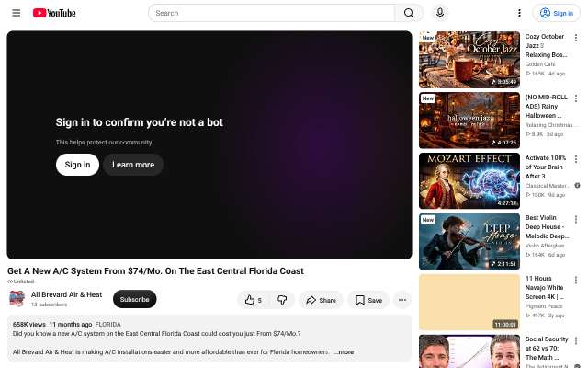Viewport: 588px width, 368px height.
Task: Click the '13 subscribers' text
Action: 49,305
